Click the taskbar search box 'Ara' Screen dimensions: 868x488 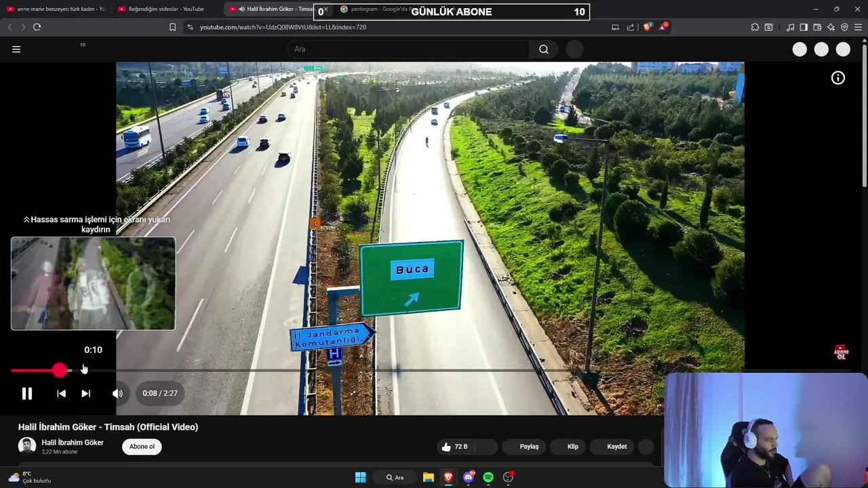395,477
